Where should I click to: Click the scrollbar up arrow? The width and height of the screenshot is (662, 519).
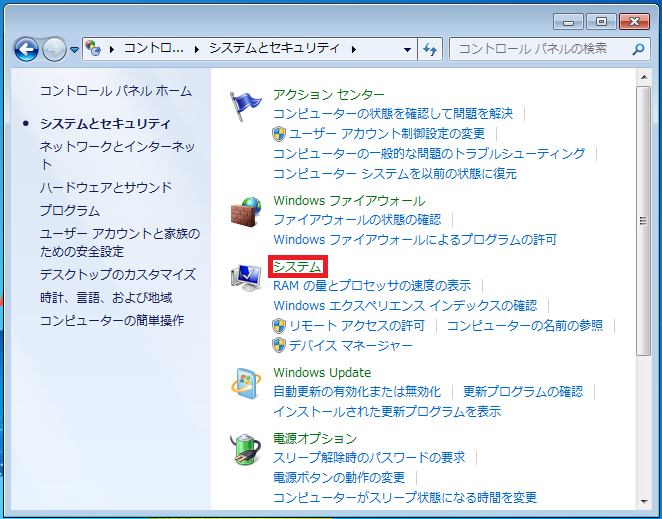point(644,77)
